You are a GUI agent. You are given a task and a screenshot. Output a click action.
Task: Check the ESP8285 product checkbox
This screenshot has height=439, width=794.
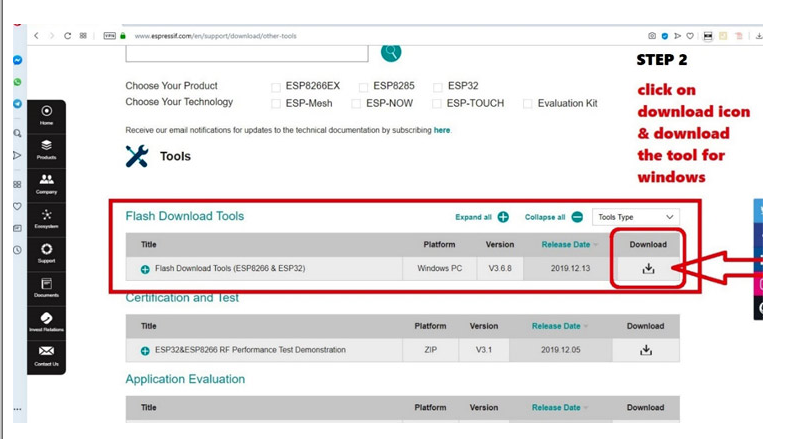[x=363, y=88]
